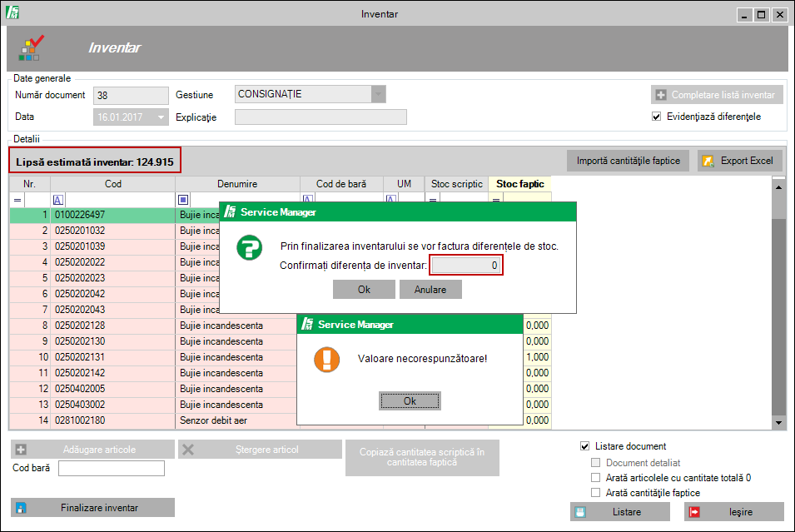Tick the Document detaliat checkbox
This screenshot has width=795, height=532.
pos(596,463)
